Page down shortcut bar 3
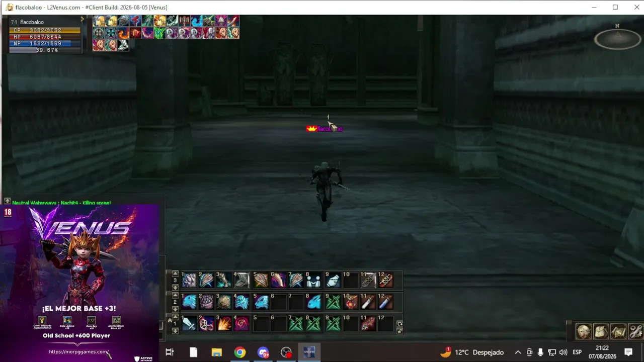Viewport: 644px width, 362px height. pos(175,287)
